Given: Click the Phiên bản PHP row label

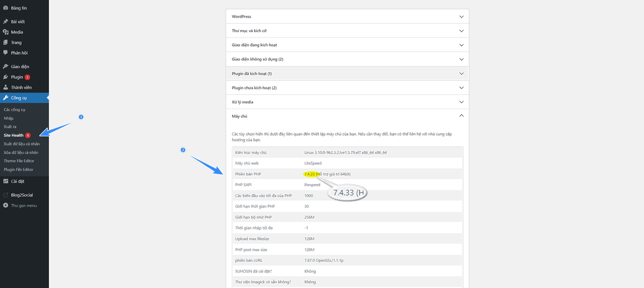Looking at the screenshot, I should [248, 174].
